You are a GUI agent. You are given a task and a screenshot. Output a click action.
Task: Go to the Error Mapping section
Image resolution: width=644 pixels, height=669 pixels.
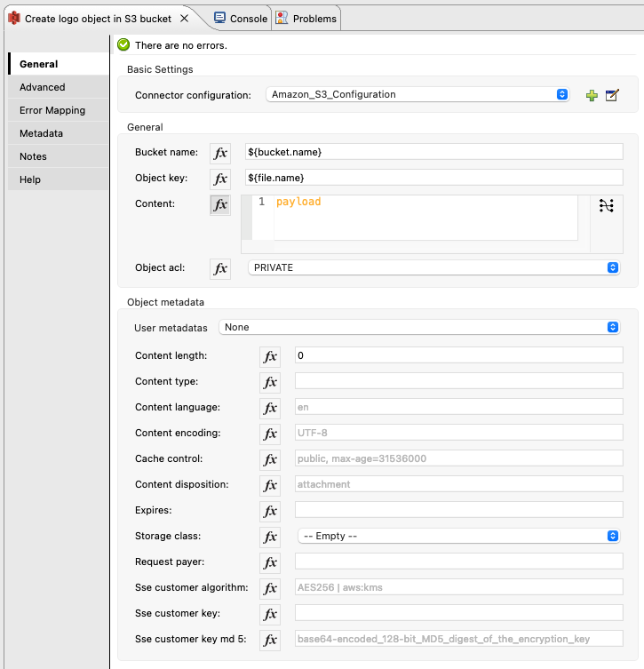click(52, 110)
